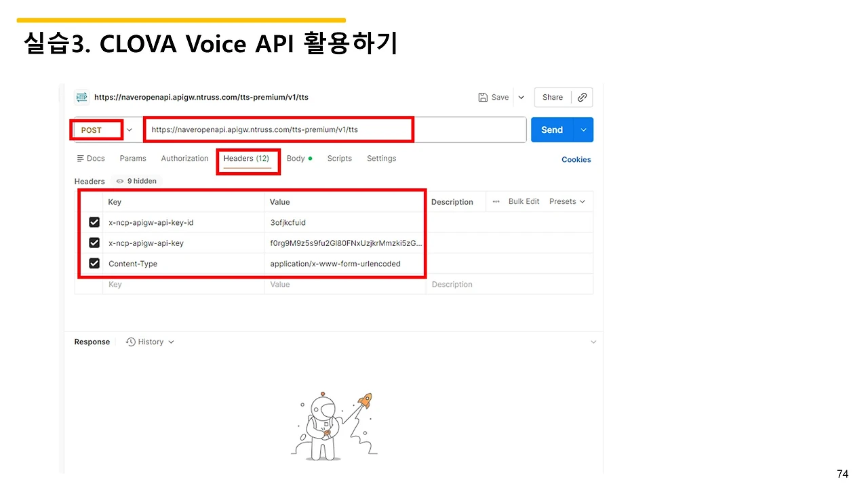
Task: Open the History dropdown in the Response pane
Action: point(151,342)
